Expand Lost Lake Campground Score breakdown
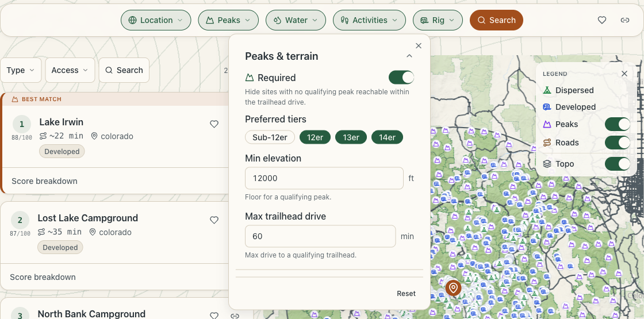The width and height of the screenshot is (644, 319). (x=43, y=277)
